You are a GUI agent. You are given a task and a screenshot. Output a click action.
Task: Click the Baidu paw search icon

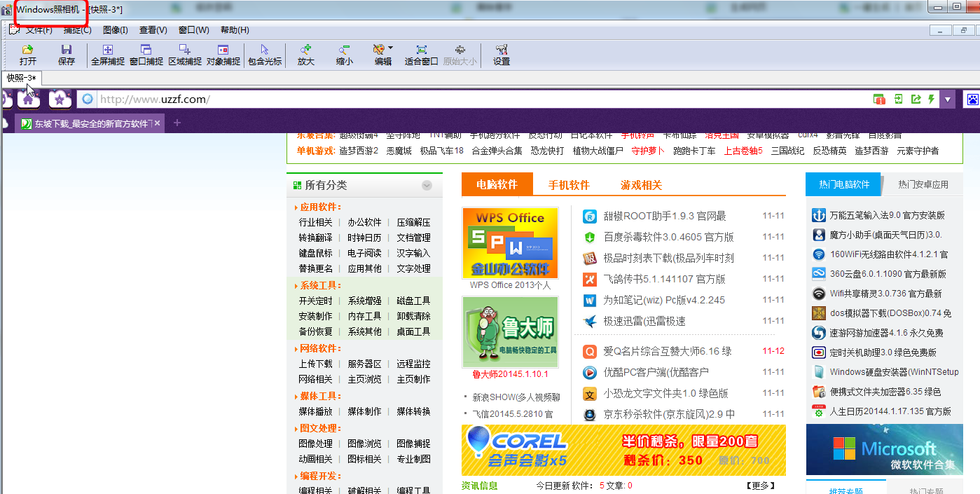972,100
